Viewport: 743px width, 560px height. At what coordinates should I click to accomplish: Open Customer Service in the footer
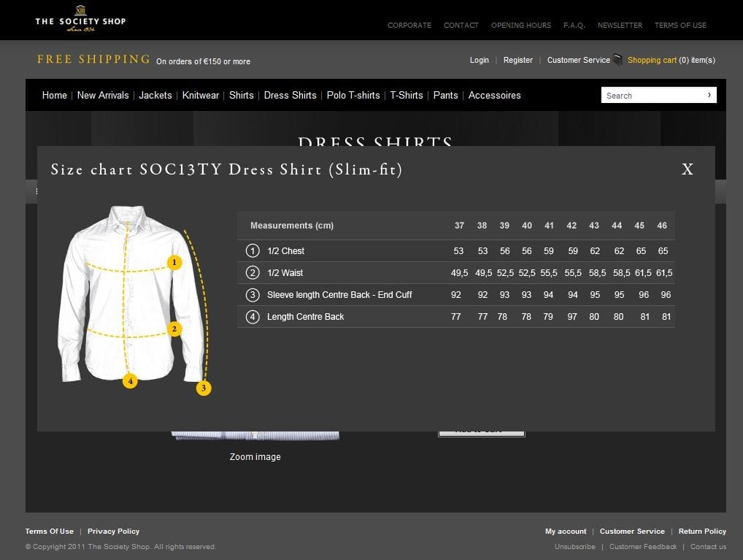[x=632, y=531]
